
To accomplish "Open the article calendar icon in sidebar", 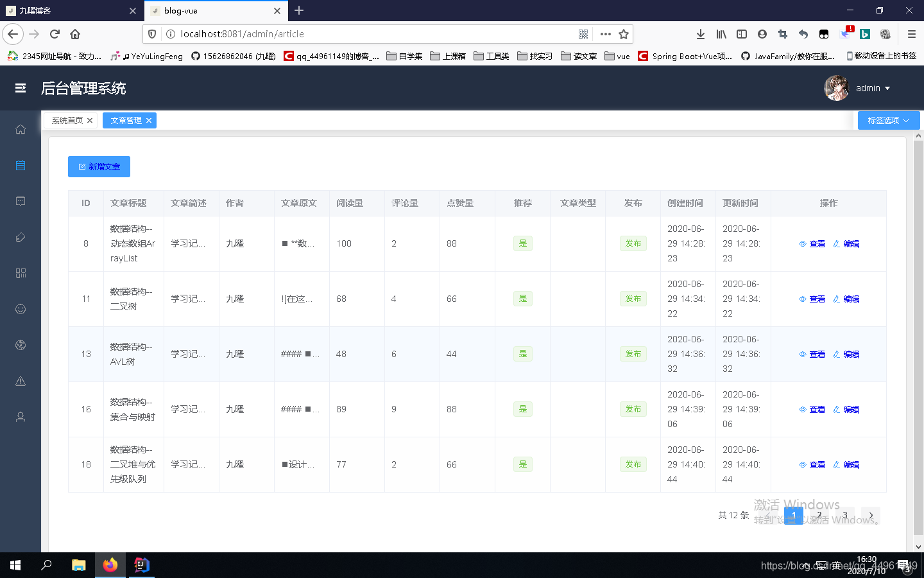I will [x=21, y=166].
